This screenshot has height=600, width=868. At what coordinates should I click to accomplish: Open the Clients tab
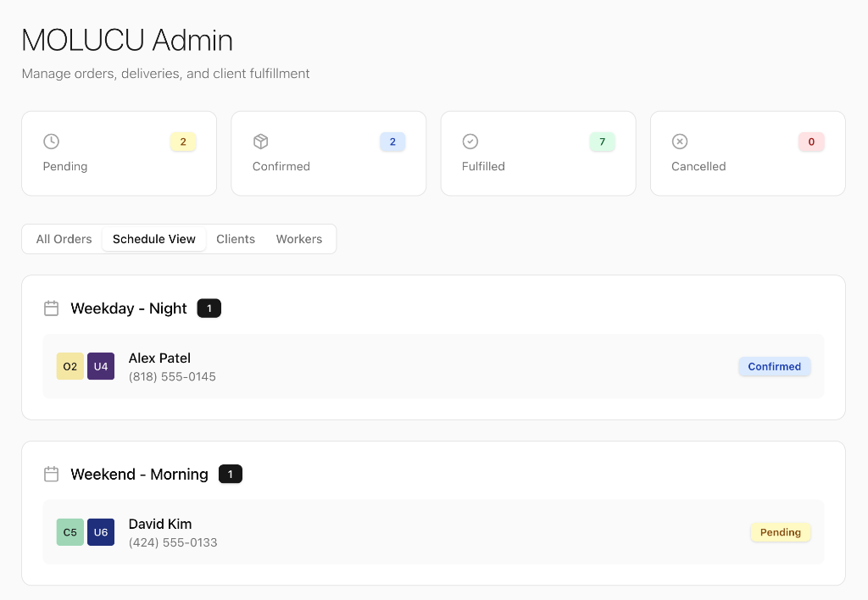236,239
